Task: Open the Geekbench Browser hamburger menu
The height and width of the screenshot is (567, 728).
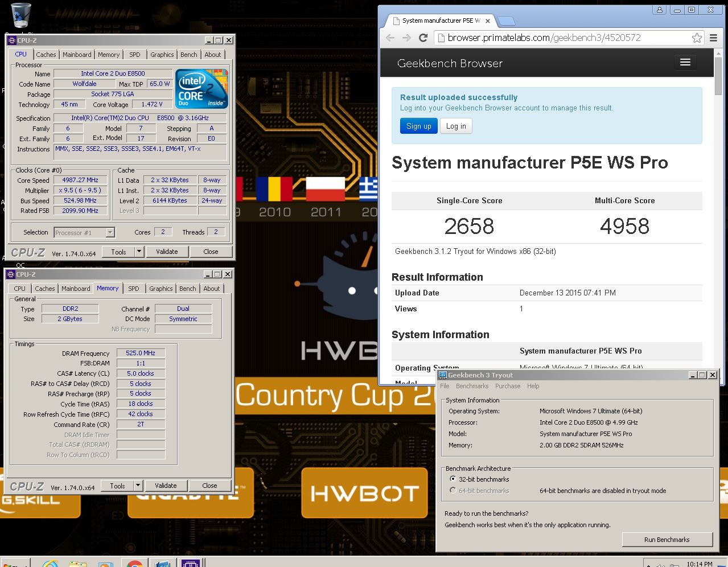Action: [x=685, y=62]
